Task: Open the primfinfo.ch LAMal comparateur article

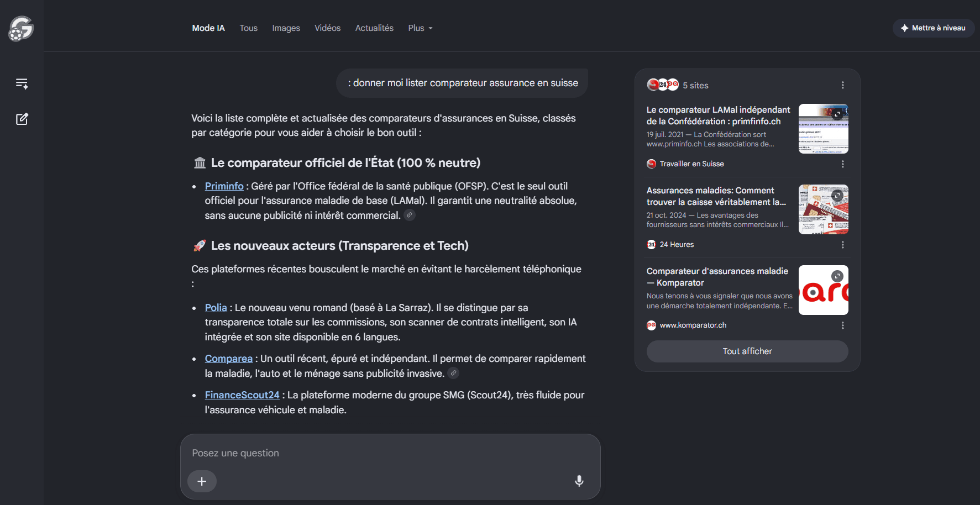Action: click(719, 115)
